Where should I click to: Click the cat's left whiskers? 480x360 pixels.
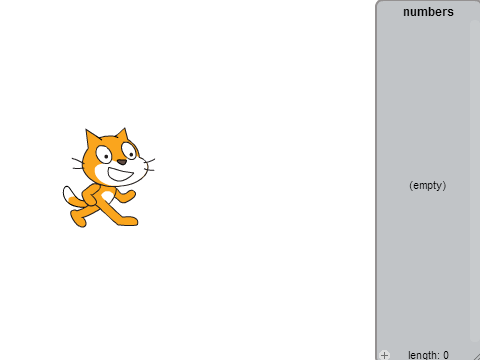click(77, 164)
